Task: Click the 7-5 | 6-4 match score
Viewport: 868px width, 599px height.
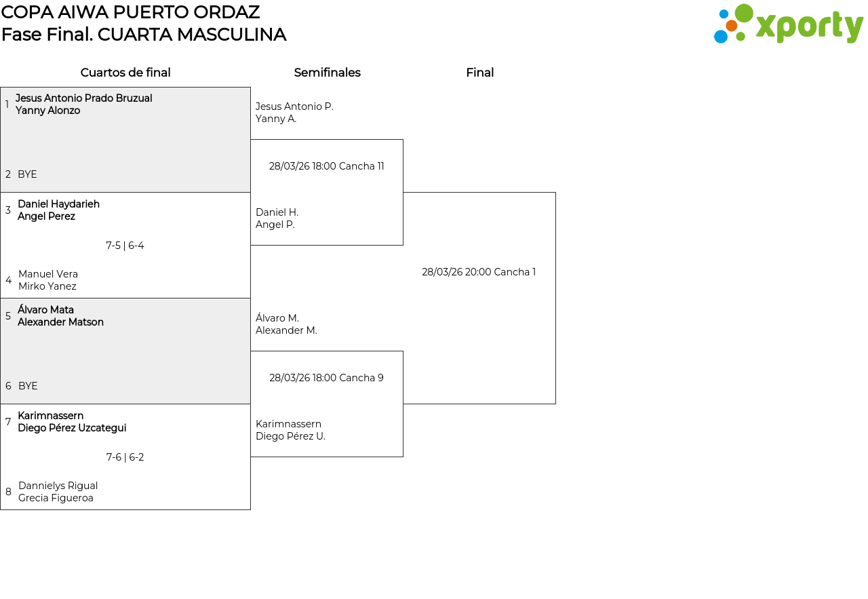Action: tap(125, 246)
